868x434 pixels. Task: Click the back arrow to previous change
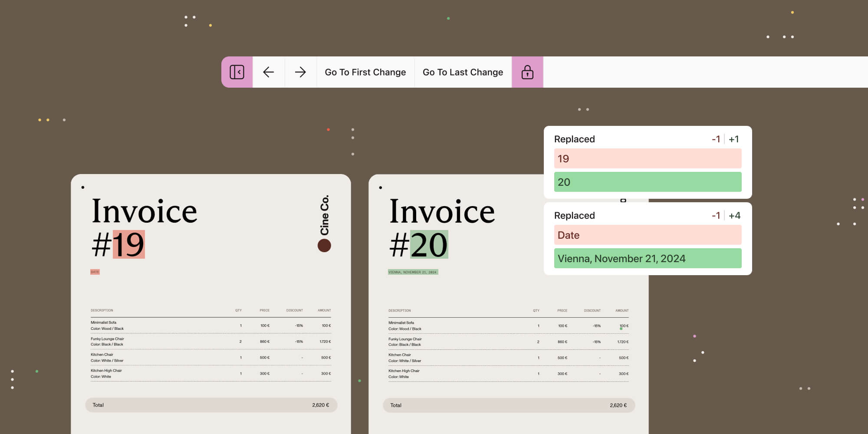[x=268, y=72]
